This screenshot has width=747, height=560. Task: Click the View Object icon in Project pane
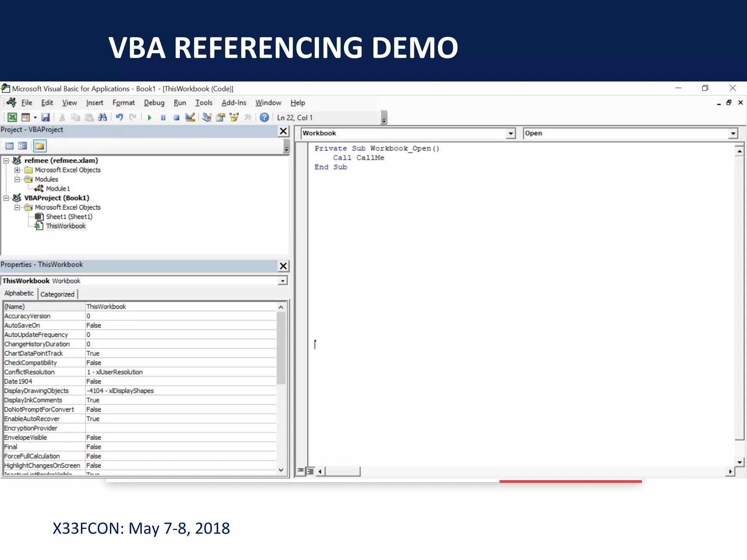point(23,146)
